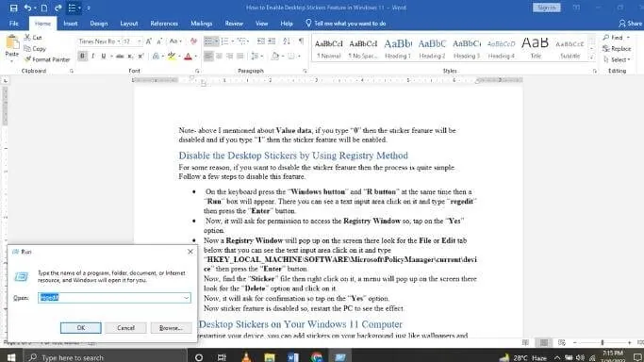
Task: Toggle strikethrough formatting
Action: 120,56
